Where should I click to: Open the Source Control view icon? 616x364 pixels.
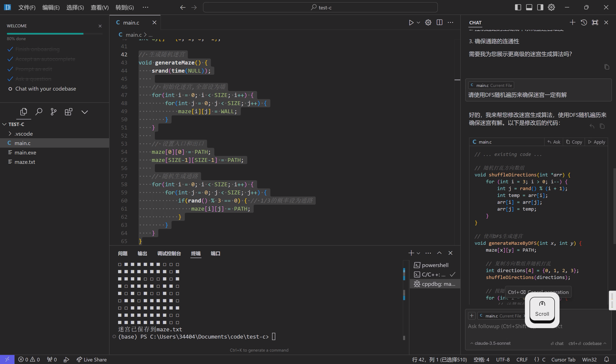pyautogui.click(x=53, y=112)
